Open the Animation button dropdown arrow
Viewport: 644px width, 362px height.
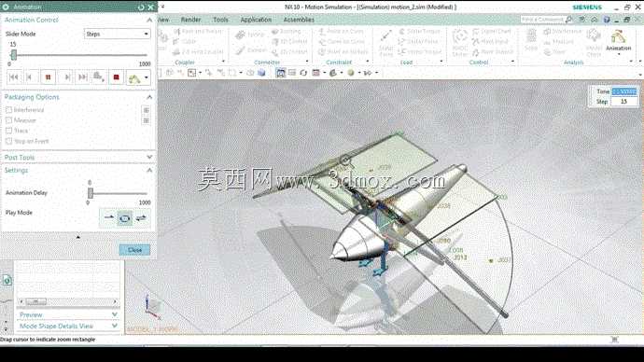619,54
